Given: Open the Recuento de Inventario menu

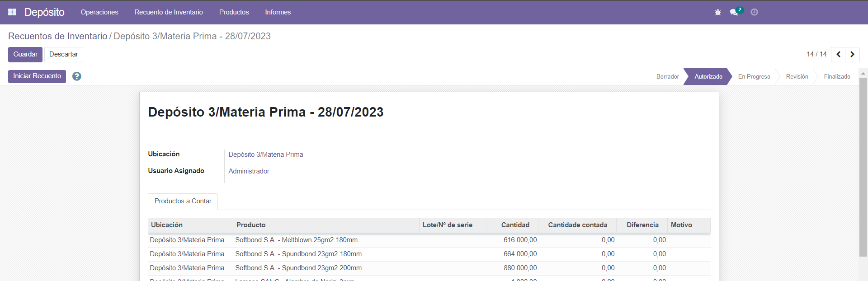Looking at the screenshot, I should [x=169, y=12].
